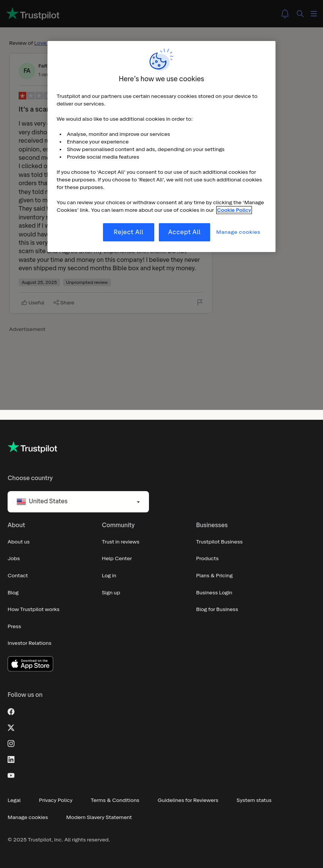
Task: Open Trustpilot's LinkedIn icon
Action: (11, 759)
